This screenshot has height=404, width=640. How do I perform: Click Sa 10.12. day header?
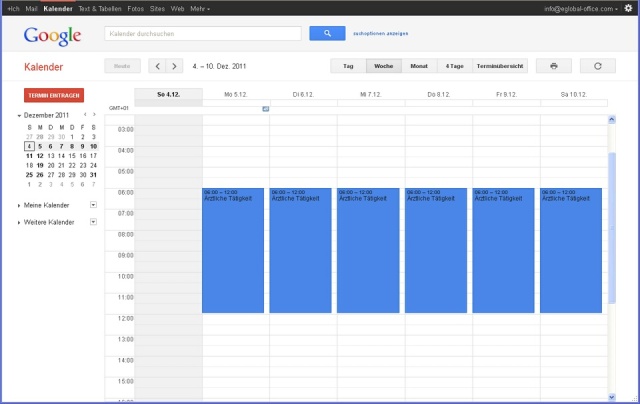pyautogui.click(x=574, y=94)
